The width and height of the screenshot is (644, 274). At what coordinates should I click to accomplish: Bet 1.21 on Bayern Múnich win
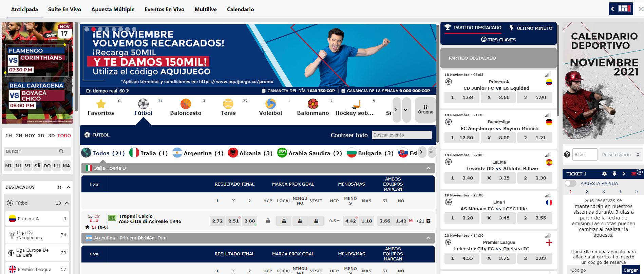[x=535, y=138]
